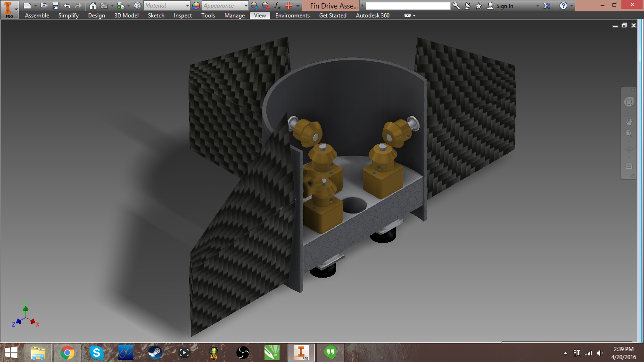Undo the last action

(x=66, y=6)
